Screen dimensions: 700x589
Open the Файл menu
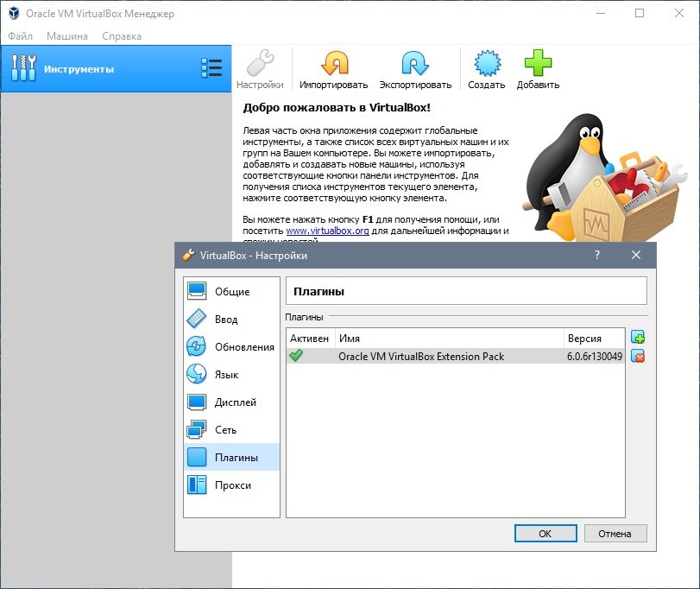(20, 36)
